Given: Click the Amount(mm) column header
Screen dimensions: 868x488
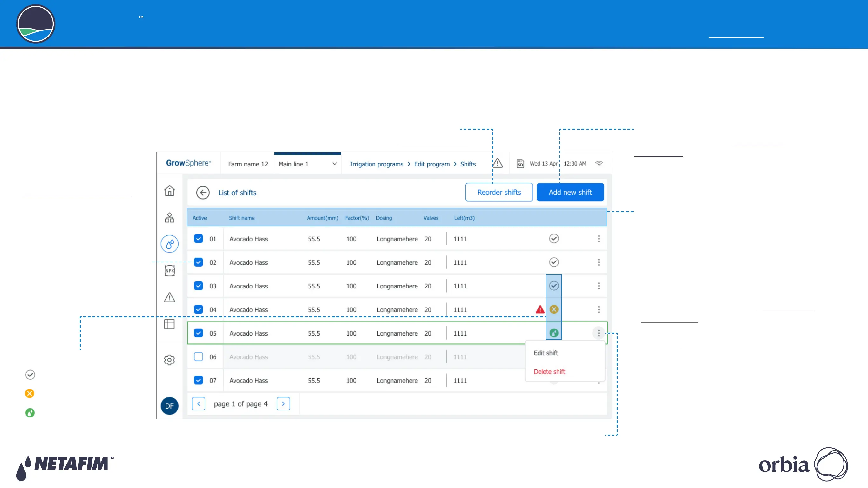Looking at the screenshot, I should [x=322, y=218].
